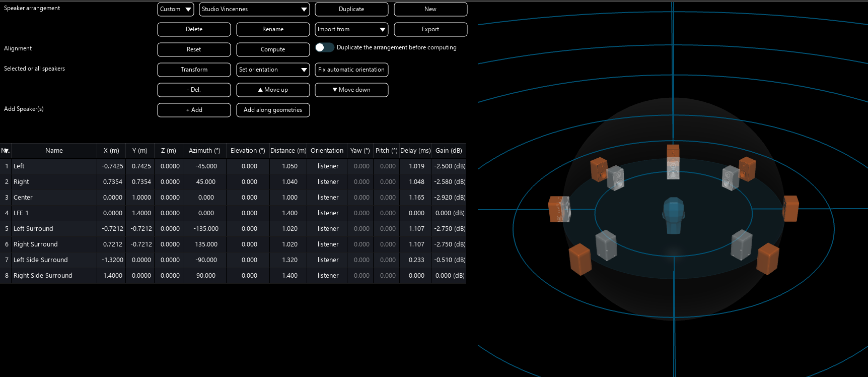Select the top center orange speaker in 3D view

673,151
